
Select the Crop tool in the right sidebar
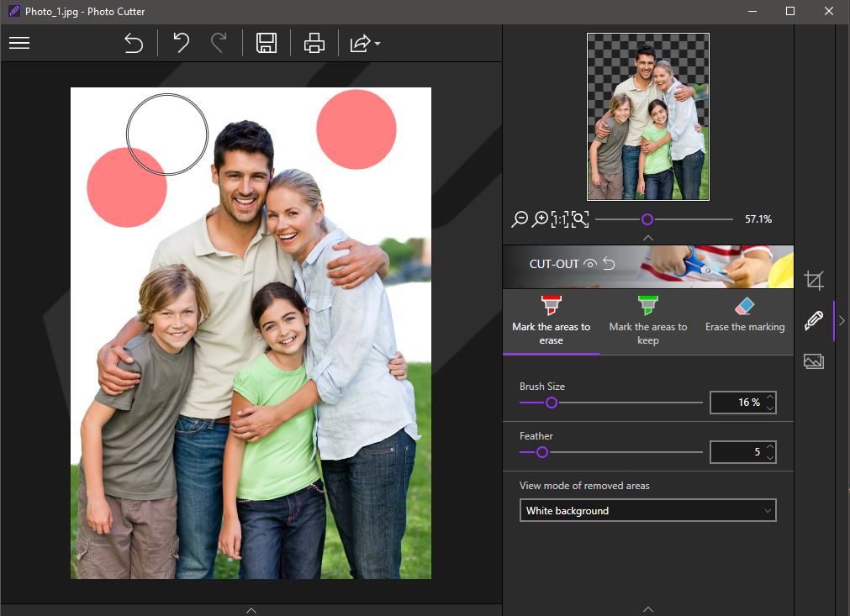(814, 280)
